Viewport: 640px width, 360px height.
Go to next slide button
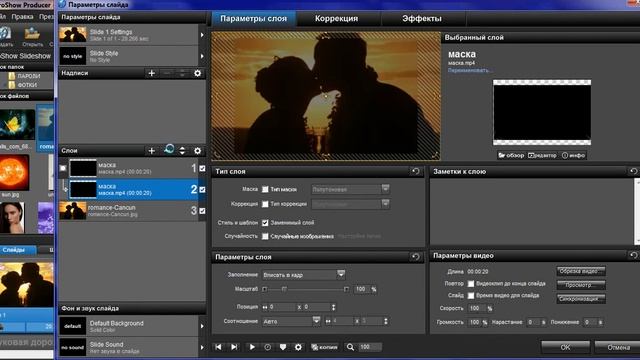pos(234,347)
